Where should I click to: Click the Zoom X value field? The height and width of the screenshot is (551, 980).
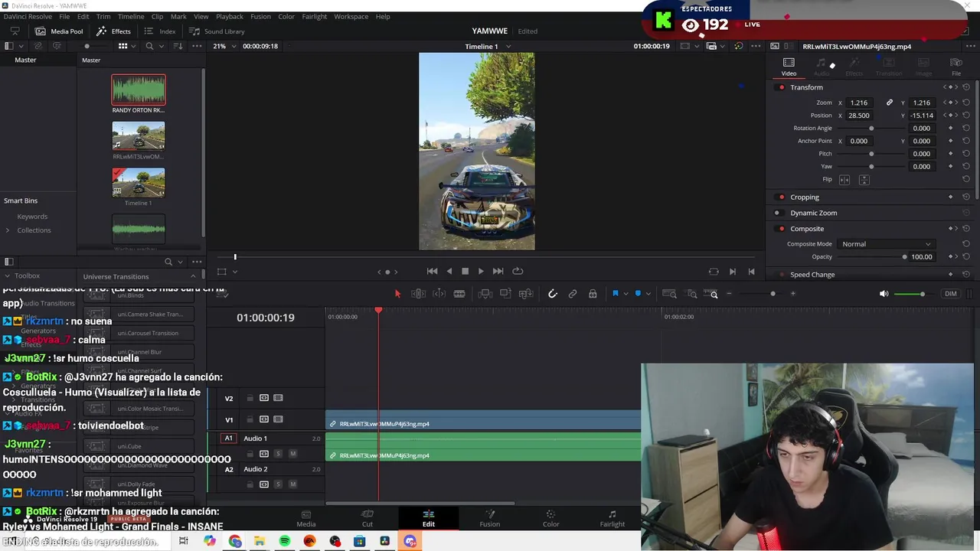(x=859, y=103)
